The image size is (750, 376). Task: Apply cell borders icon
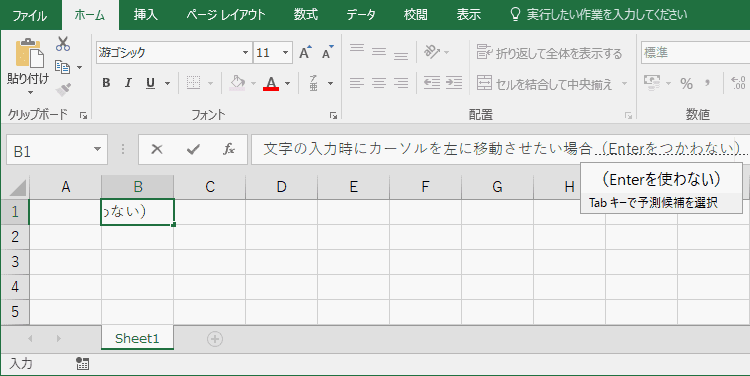pos(194,83)
